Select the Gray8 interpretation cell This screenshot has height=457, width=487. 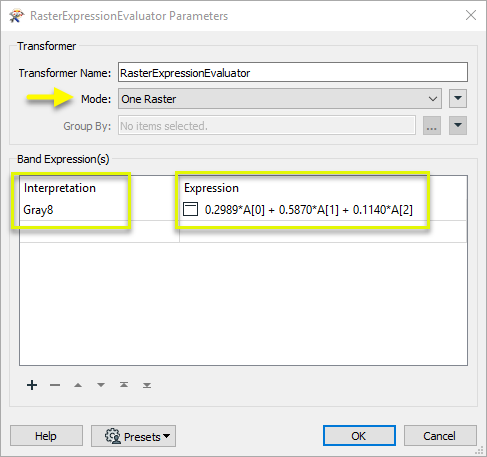point(99,210)
